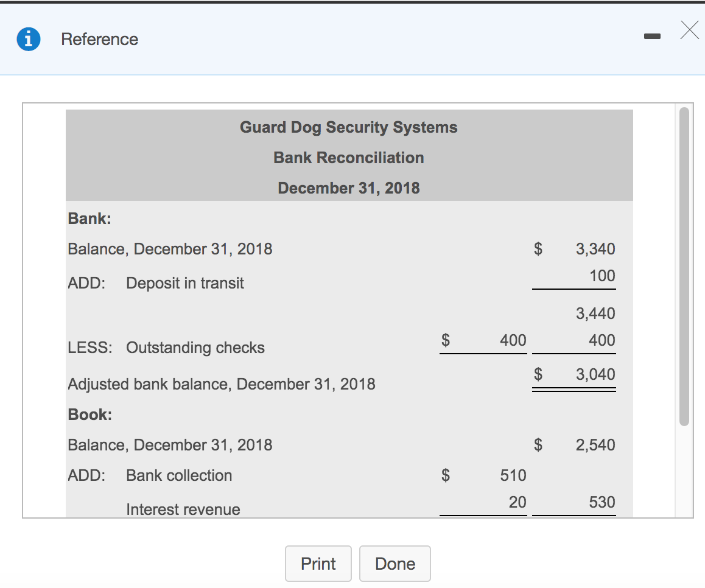Select the 2,540 book balance figure
Viewport: 705px width, 588px height.
click(595, 444)
